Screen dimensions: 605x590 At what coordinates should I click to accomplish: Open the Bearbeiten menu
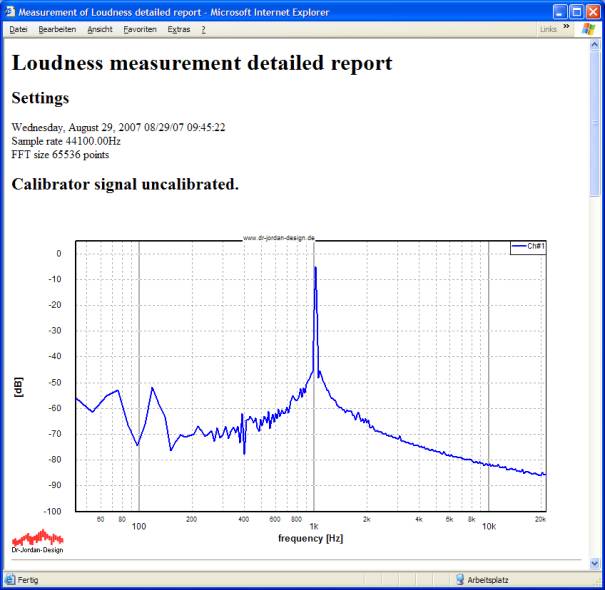57,30
